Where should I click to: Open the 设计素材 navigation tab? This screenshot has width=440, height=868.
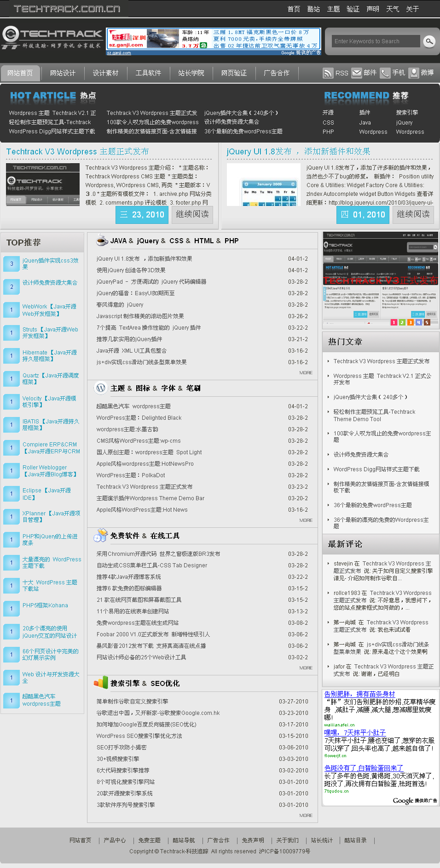point(105,73)
